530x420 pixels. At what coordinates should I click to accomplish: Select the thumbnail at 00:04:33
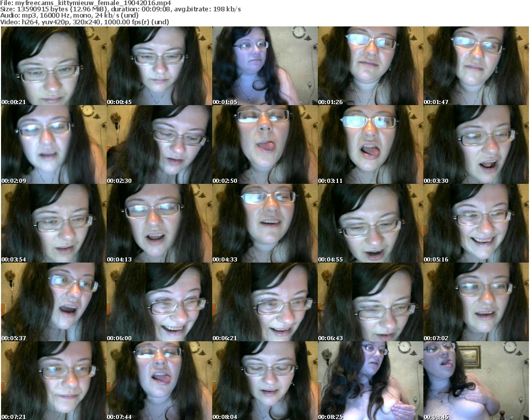click(x=265, y=224)
